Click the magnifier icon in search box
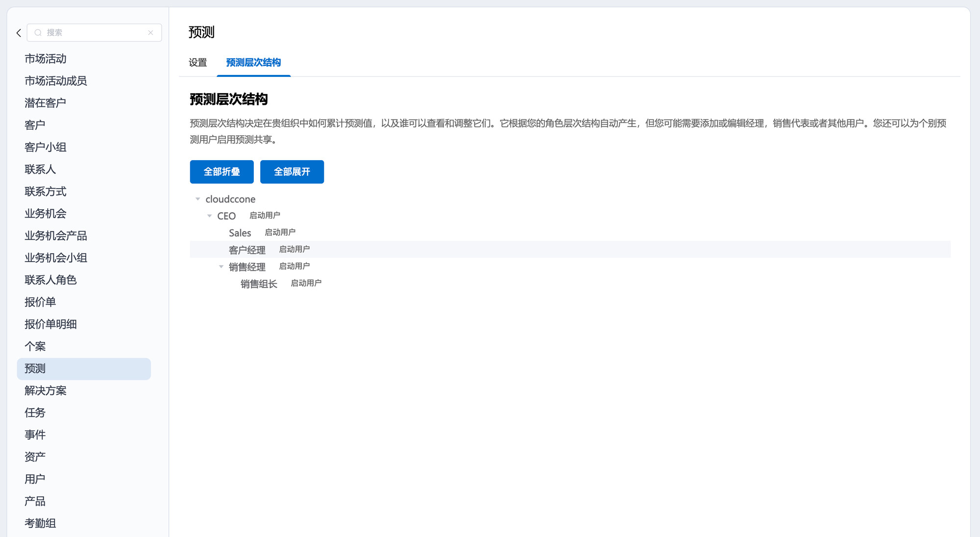 (x=38, y=33)
